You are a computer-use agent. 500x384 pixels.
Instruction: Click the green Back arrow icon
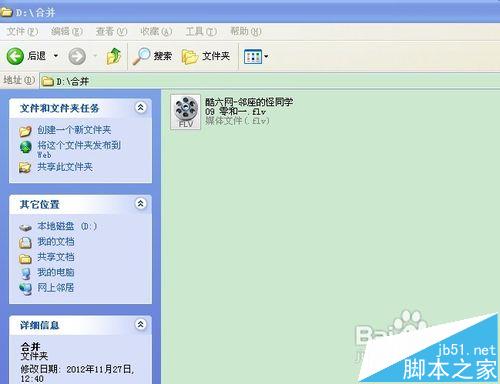(x=15, y=56)
